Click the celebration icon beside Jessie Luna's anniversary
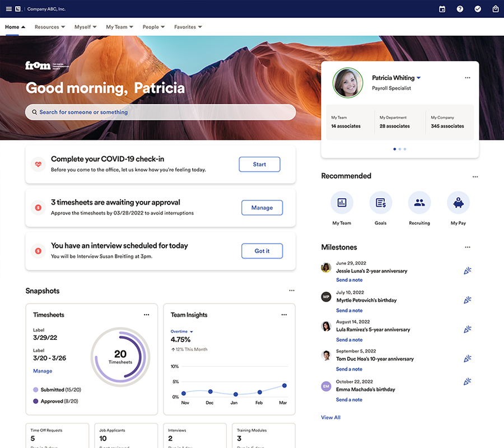Screen dimensions: 504x448 click(x=468, y=270)
